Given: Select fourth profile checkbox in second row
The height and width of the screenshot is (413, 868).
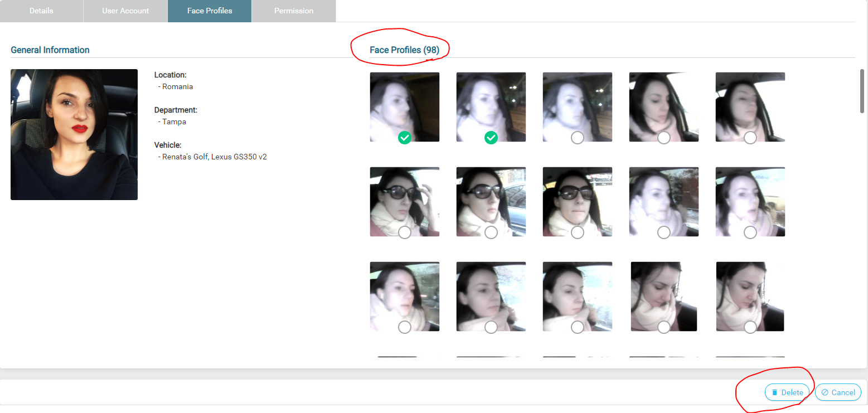Looking at the screenshot, I should [x=664, y=232].
